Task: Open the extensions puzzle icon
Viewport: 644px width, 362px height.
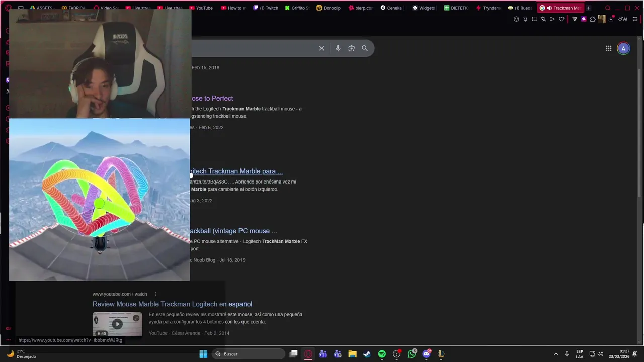Action: click(x=593, y=19)
